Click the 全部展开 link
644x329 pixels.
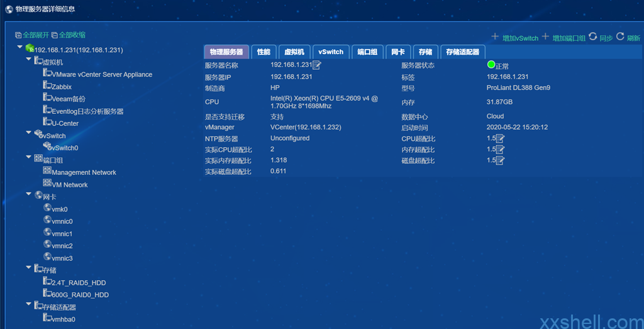coord(36,35)
